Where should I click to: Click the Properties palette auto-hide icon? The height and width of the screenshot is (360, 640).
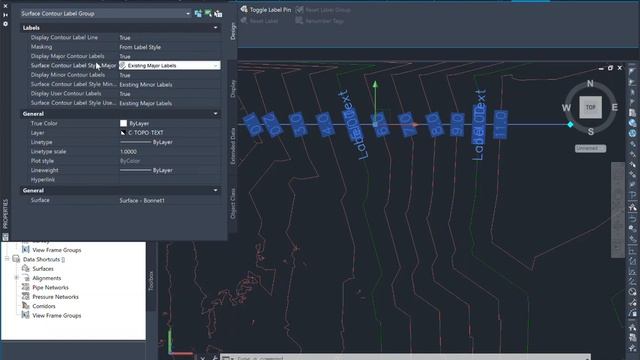click(5, 15)
